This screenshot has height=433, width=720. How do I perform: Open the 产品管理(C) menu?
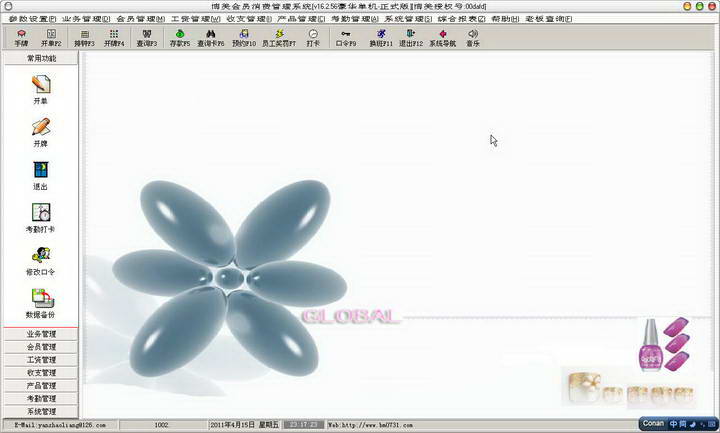pos(301,19)
